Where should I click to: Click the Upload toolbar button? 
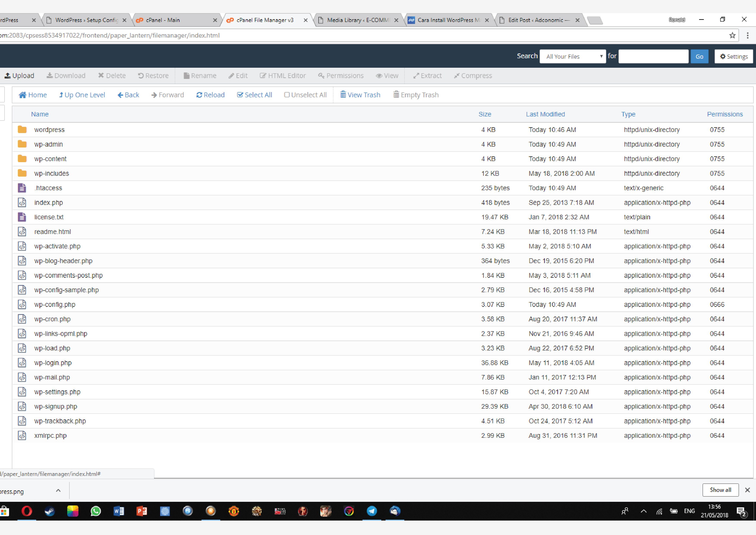[x=19, y=76]
